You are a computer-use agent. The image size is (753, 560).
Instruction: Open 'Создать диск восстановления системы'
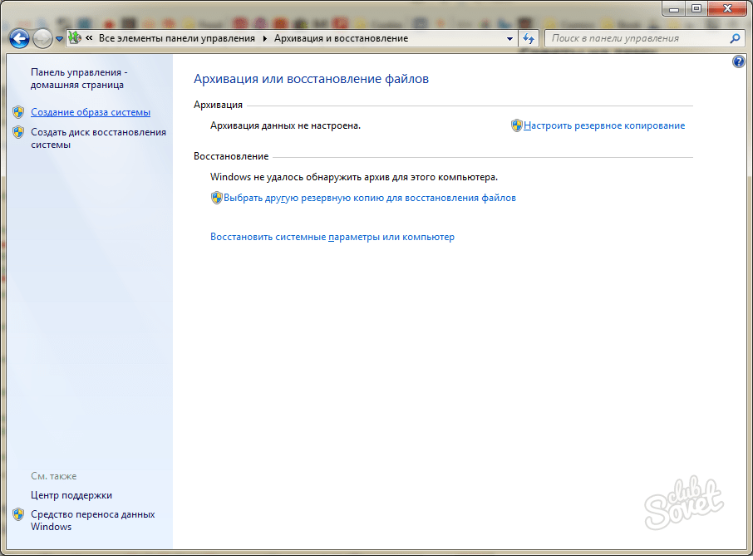pos(98,138)
